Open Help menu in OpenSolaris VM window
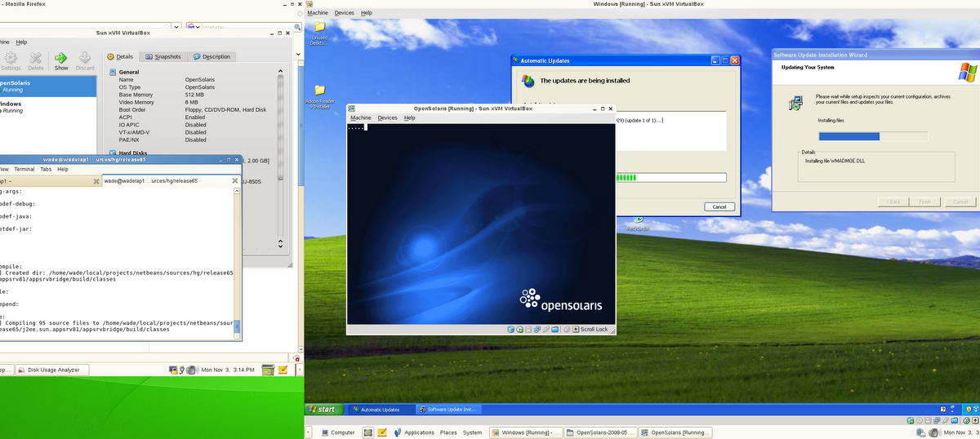This screenshot has width=980, height=439. [410, 118]
